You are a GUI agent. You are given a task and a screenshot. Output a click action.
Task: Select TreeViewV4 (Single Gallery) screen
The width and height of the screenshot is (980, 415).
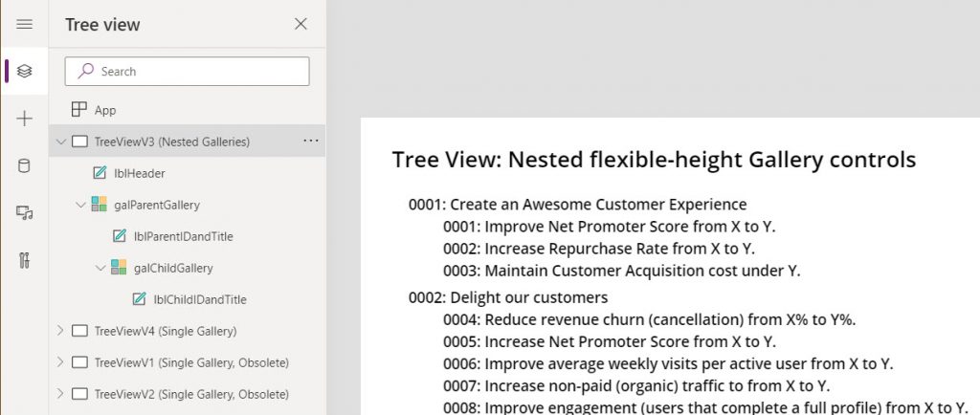tap(166, 331)
